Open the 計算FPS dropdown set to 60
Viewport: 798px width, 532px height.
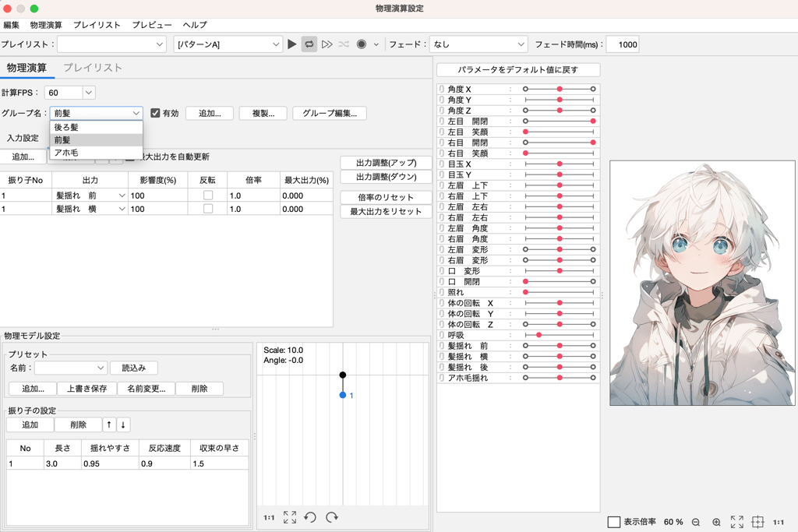pyautogui.click(x=69, y=92)
